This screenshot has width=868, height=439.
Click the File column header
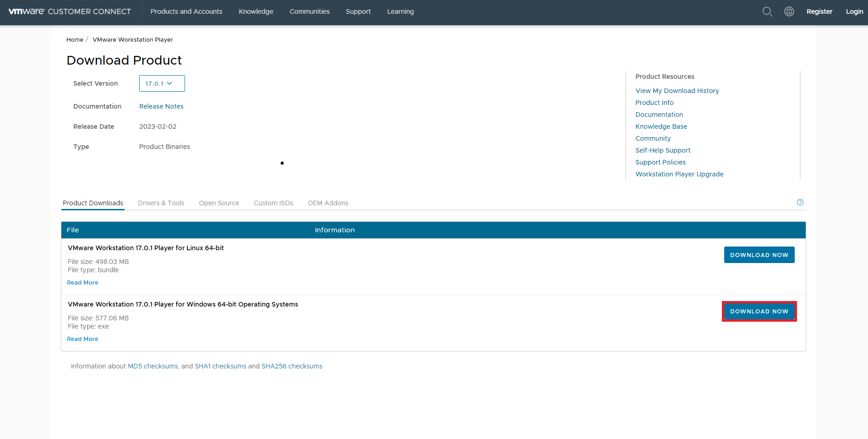coord(73,230)
